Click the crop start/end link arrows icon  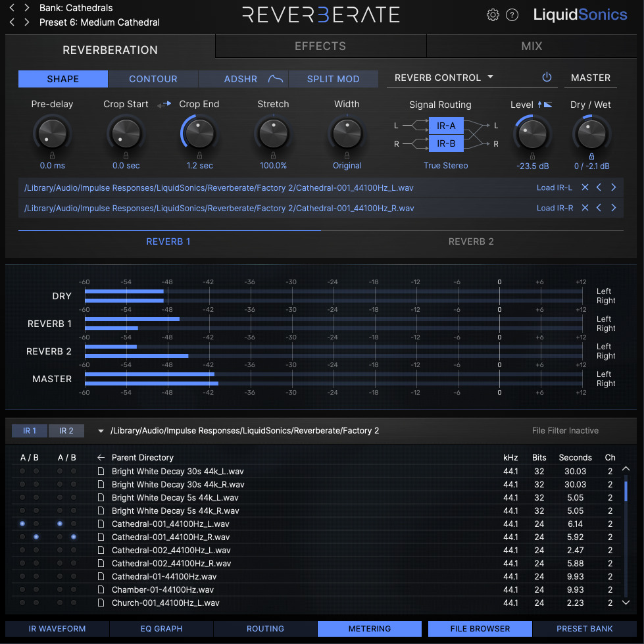point(164,105)
